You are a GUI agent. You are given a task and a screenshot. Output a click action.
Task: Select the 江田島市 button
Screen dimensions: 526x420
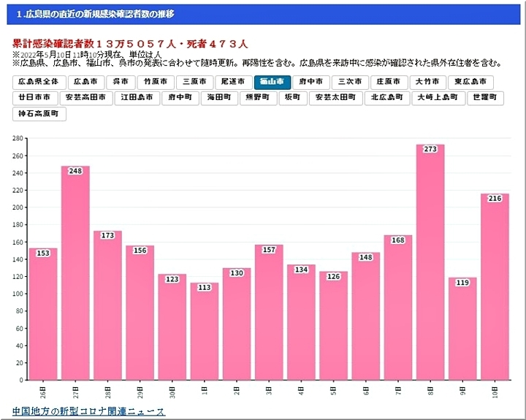(137, 97)
